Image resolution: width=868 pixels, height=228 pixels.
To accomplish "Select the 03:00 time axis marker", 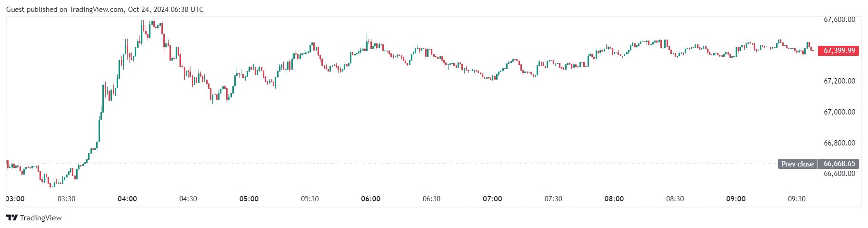I will pyautogui.click(x=15, y=199).
